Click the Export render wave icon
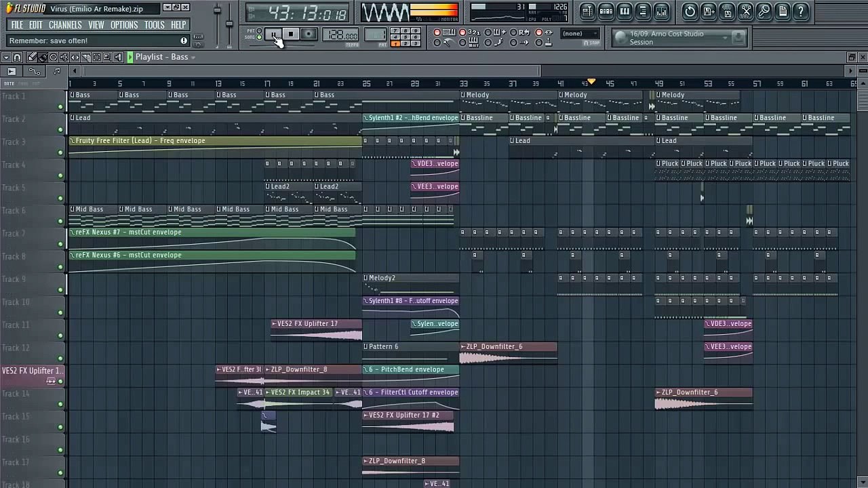This screenshot has width=868, height=488. [727, 12]
